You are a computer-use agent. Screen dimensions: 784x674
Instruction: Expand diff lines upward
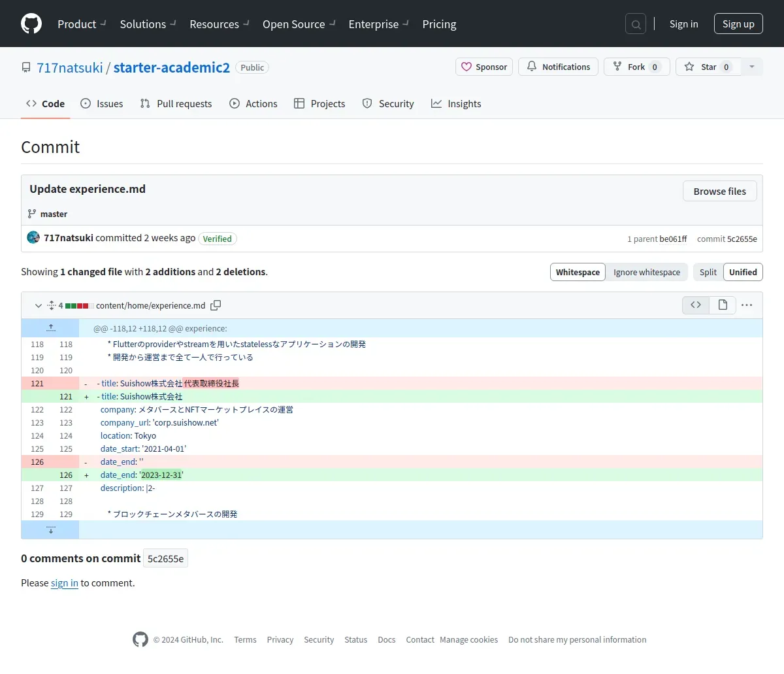tap(50, 328)
